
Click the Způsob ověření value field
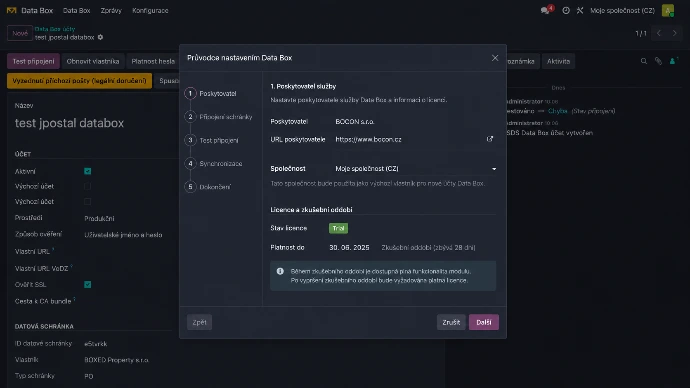[x=123, y=235]
